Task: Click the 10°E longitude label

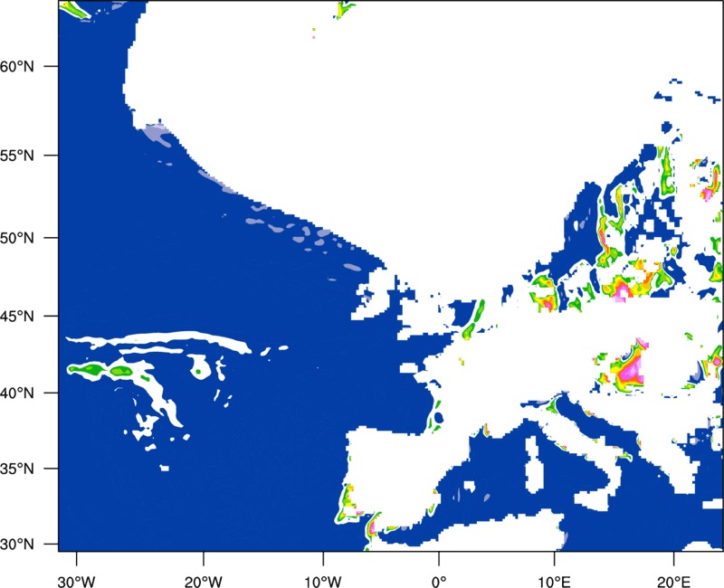Action: [554, 582]
